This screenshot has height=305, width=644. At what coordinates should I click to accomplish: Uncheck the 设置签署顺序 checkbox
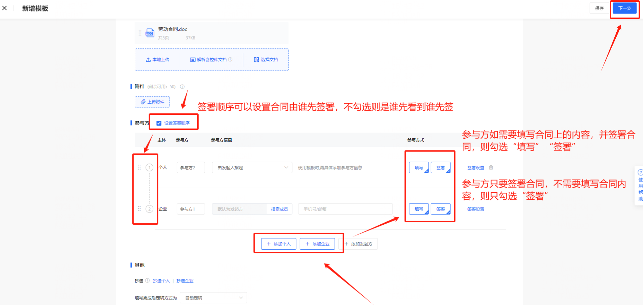point(159,123)
